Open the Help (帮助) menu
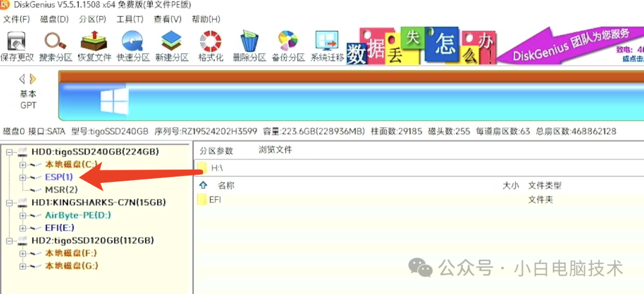 (x=206, y=19)
